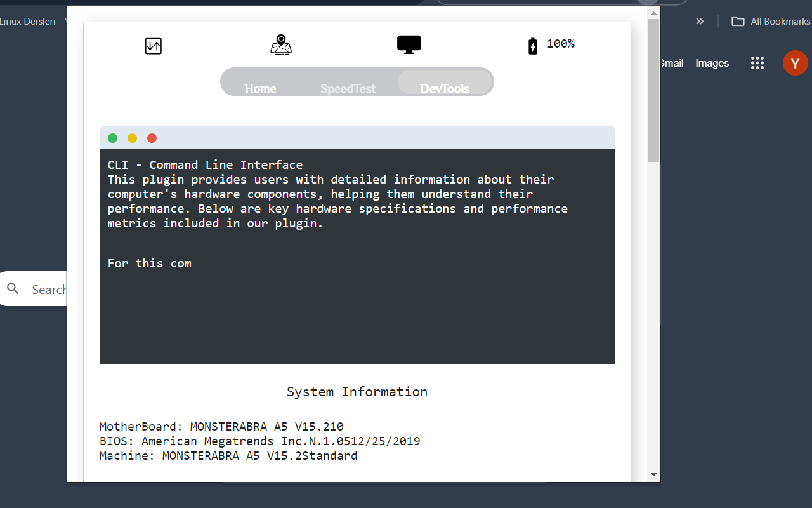Switch to the SpeedTest tab
This screenshot has height=508, width=812.
point(348,89)
